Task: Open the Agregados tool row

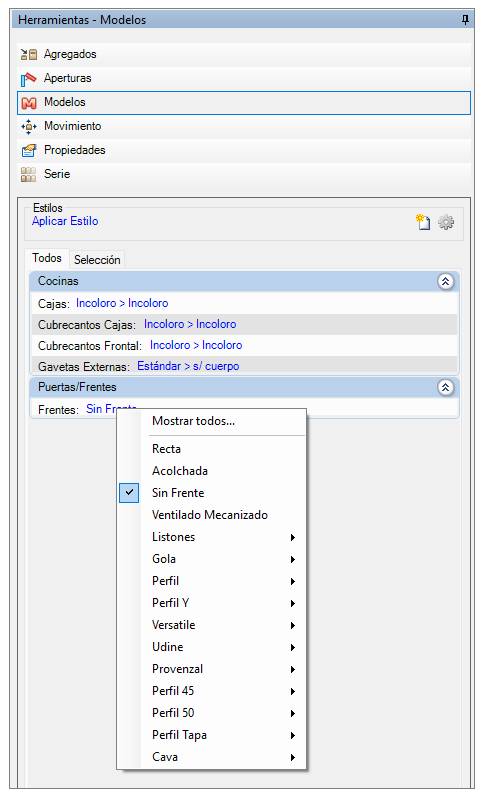Action: [x=244, y=55]
